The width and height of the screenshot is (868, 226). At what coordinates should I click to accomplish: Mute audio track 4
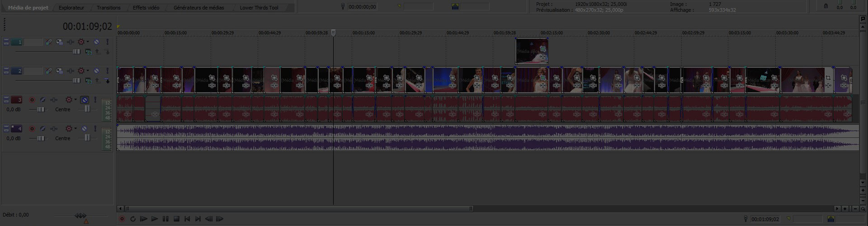coord(85,129)
